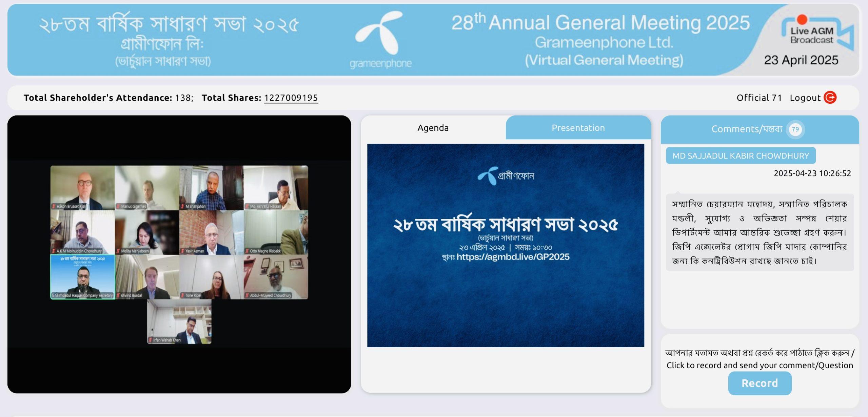Click Md. Ashraful Hassan video tile
Screen dimensions: 868x417
click(276, 188)
